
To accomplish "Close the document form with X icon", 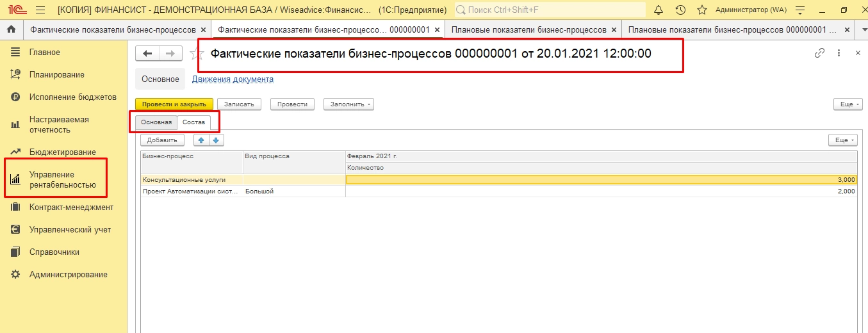I will click(858, 53).
